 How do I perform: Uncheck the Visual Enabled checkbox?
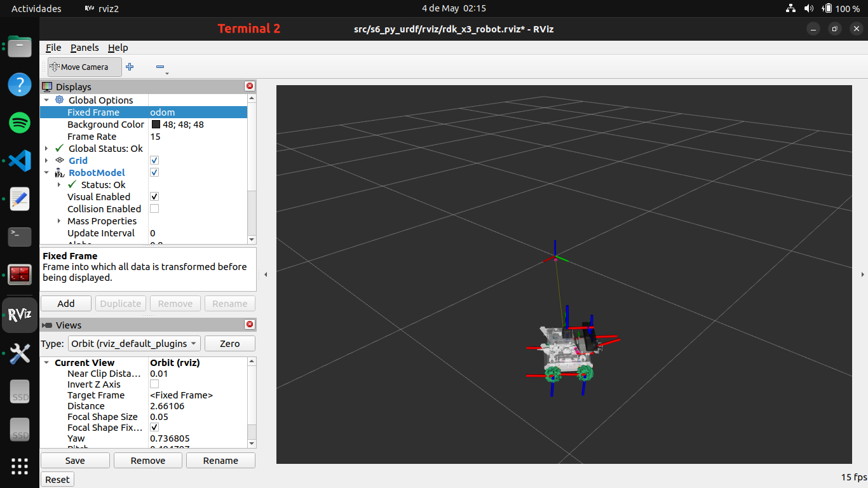(154, 196)
